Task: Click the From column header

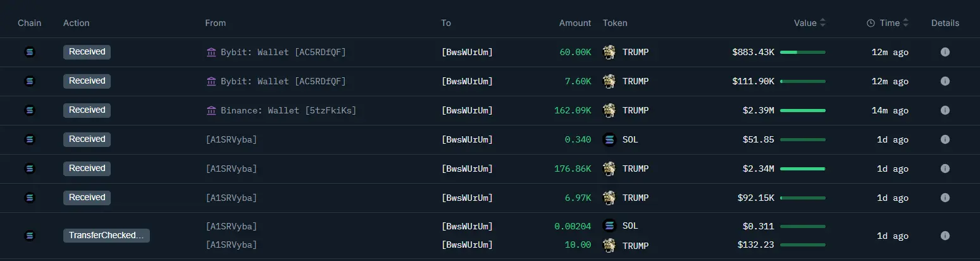Action: [x=215, y=23]
